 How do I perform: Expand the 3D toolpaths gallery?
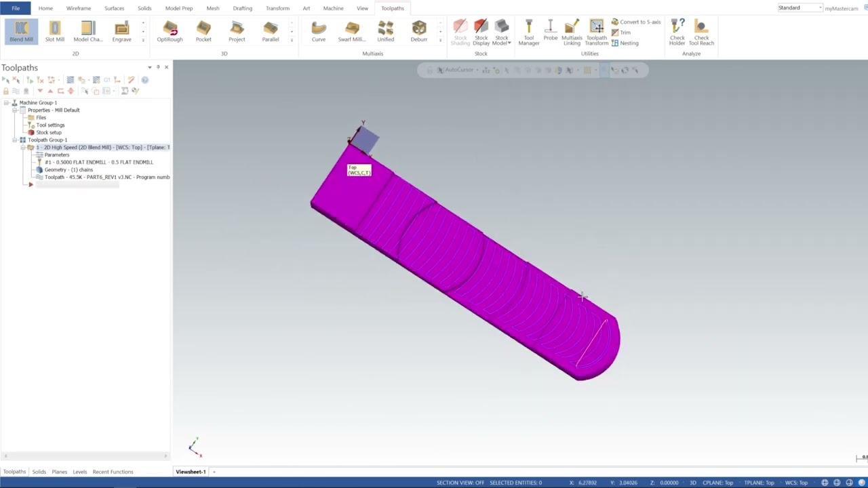coord(292,40)
